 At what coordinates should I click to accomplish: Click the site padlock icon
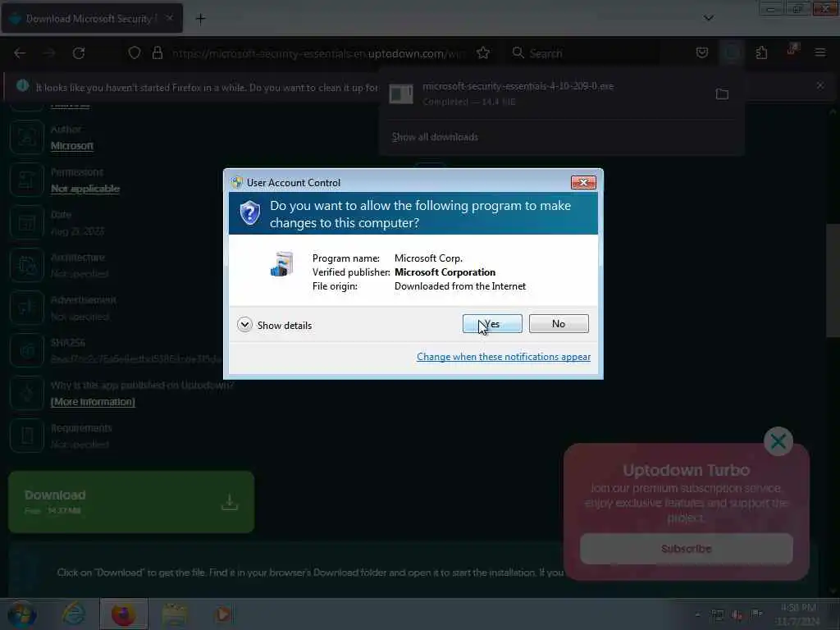click(x=157, y=53)
